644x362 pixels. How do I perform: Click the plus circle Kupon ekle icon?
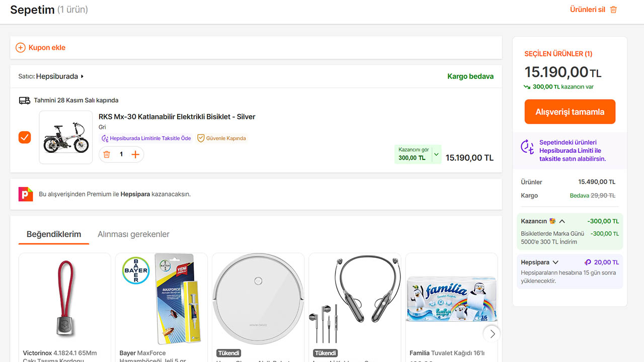[x=21, y=48]
